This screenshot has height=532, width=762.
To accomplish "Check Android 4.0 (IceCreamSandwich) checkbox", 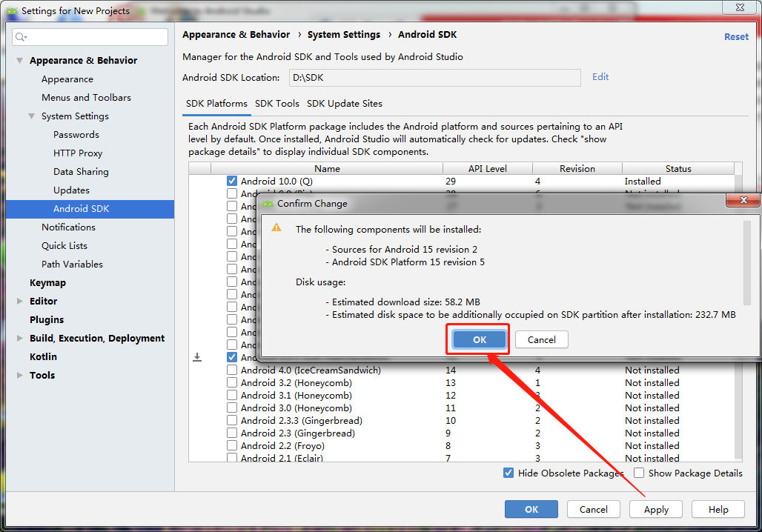I will pos(232,370).
